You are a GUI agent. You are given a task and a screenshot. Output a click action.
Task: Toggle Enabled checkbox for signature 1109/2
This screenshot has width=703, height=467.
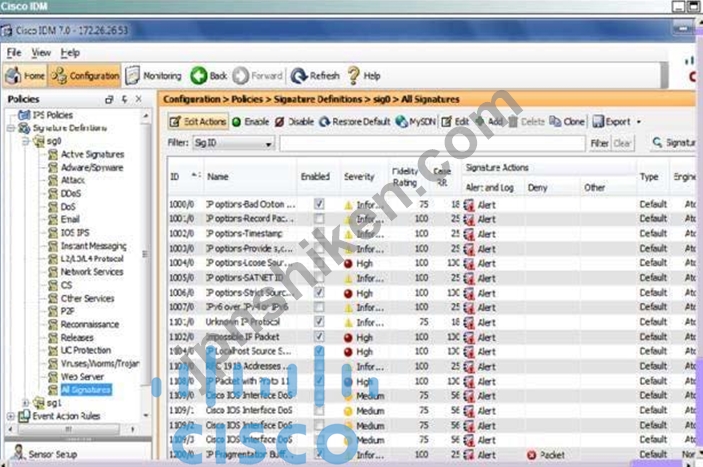[319, 425]
